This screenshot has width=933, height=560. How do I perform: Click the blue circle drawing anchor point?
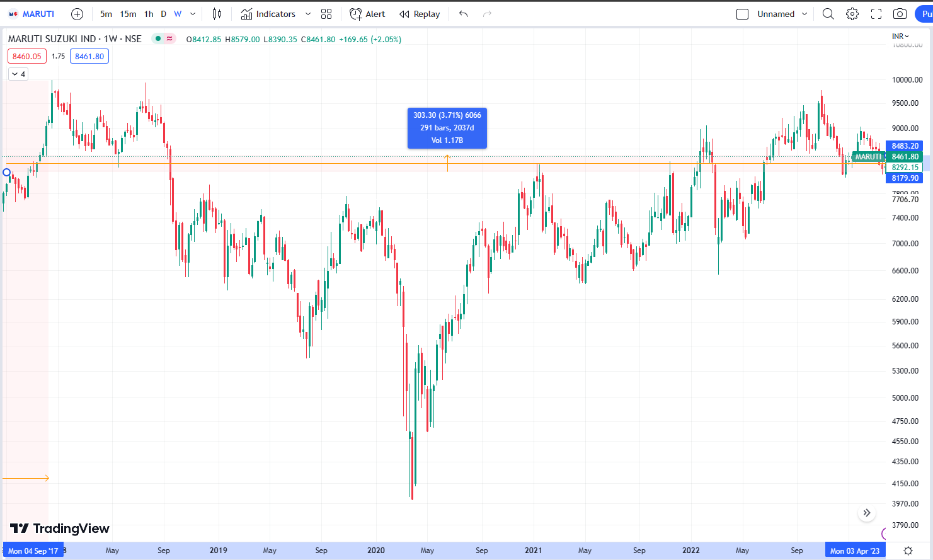(x=7, y=173)
